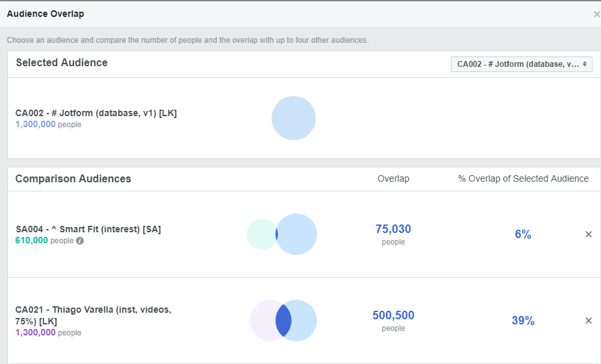The height and width of the screenshot is (364, 601).
Task: Click the light blue Selected Audience circle
Action: click(294, 118)
